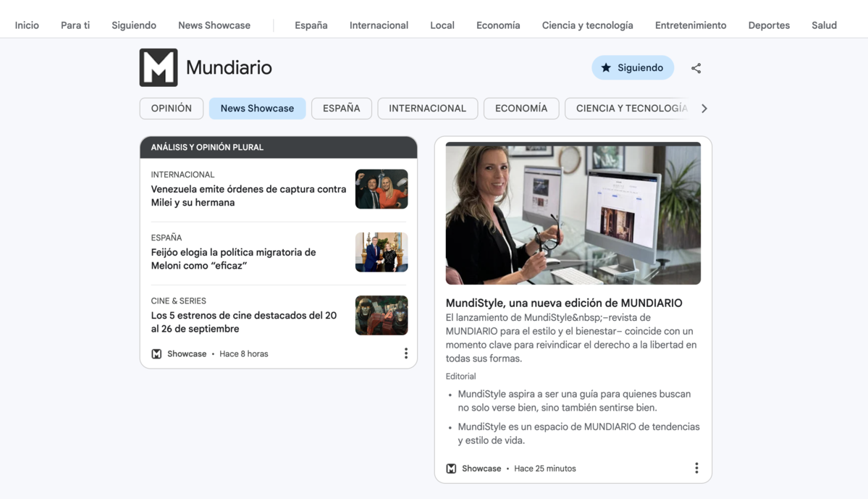Image resolution: width=868 pixels, height=499 pixels.
Task: Open the Venezuela emite órdenes de captura article
Action: (248, 196)
